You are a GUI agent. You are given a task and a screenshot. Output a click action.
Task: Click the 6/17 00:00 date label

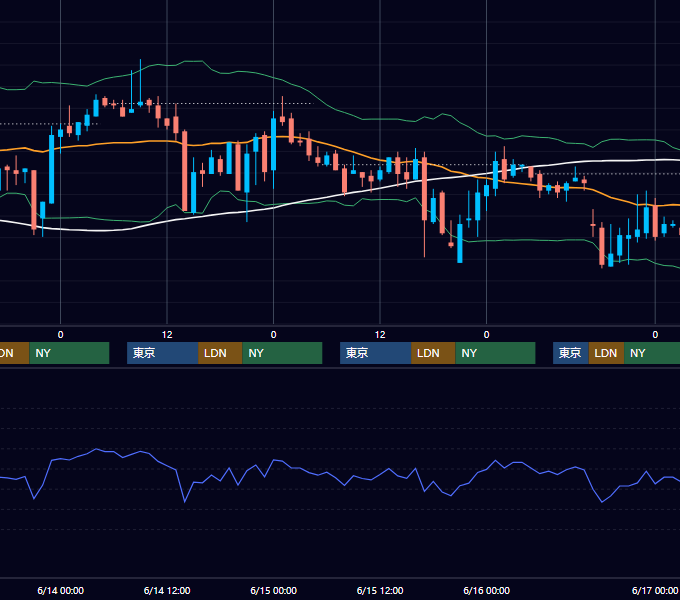[655, 590]
